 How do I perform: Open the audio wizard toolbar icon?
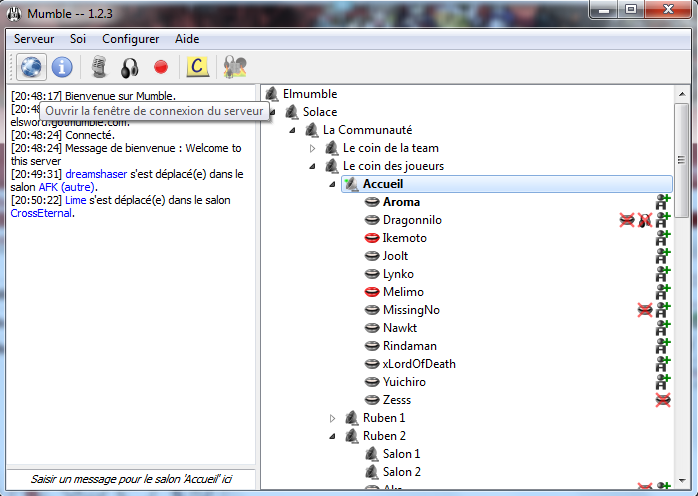(x=235, y=67)
